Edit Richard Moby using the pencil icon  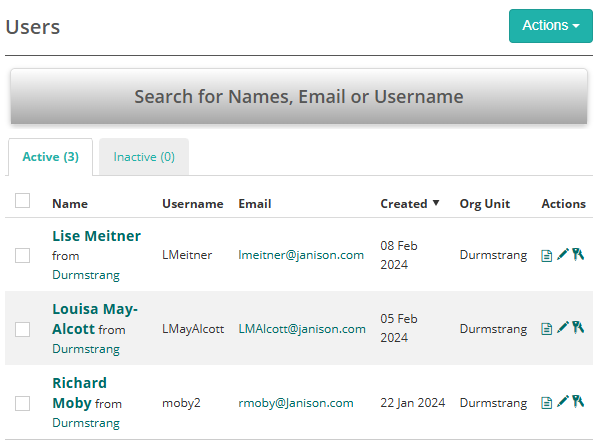562,402
